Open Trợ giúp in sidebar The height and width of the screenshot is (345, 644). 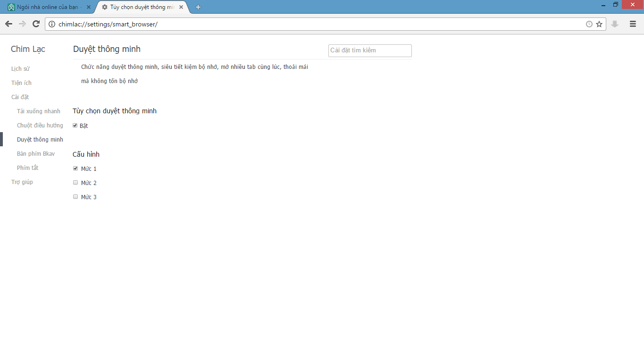tap(22, 182)
